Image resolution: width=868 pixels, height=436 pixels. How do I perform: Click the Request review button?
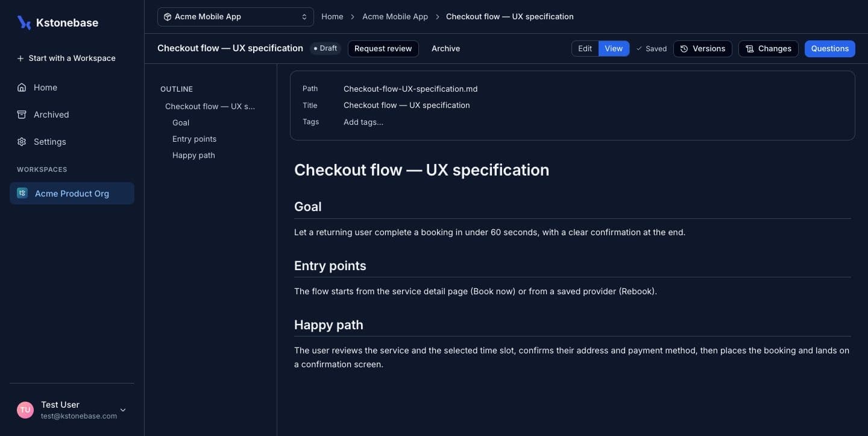(383, 49)
